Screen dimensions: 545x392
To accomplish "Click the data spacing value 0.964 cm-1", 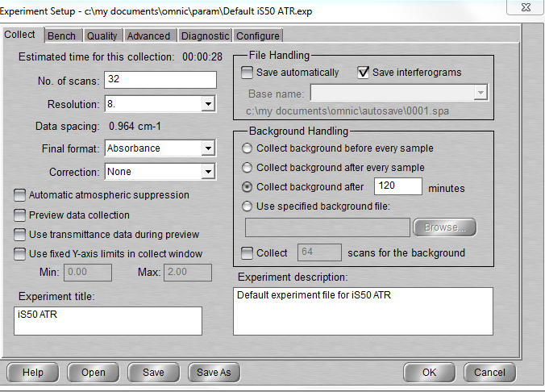I will (135, 127).
